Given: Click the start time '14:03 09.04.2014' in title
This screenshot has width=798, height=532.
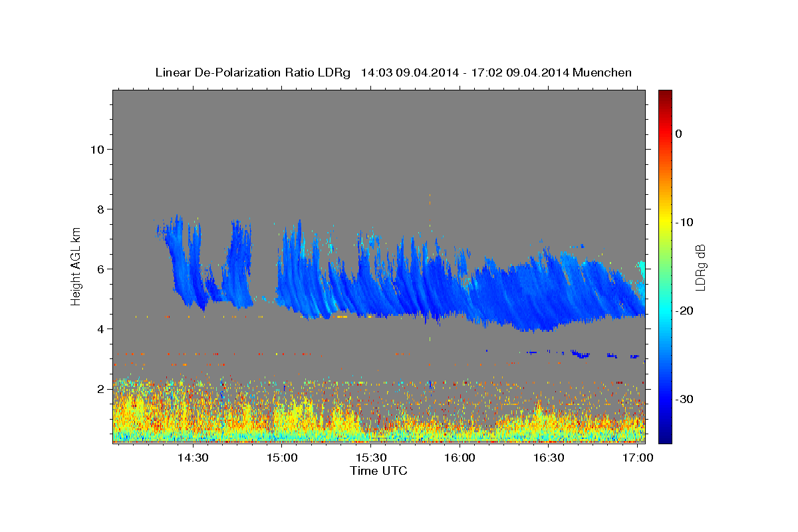Looking at the screenshot, I should tap(409, 72).
